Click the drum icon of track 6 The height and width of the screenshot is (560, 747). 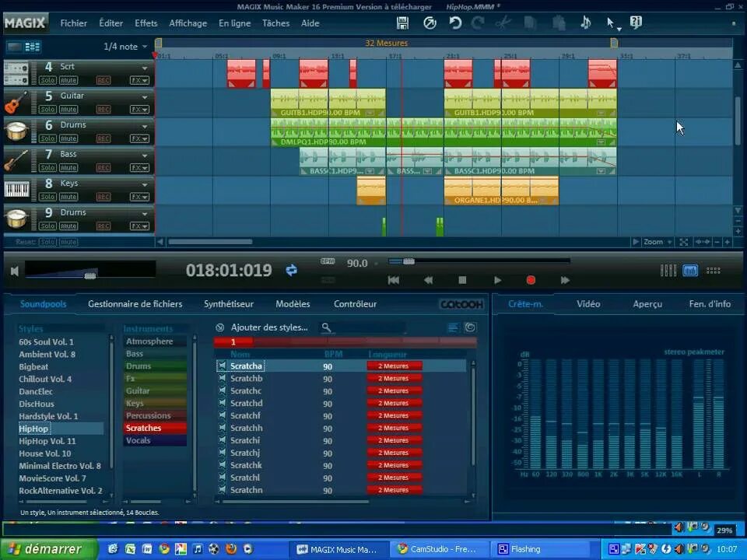click(x=16, y=132)
